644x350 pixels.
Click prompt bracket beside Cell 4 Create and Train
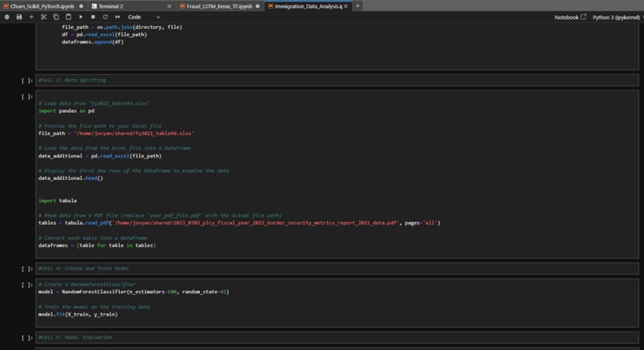pyautogui.click(x=27, y=268)
